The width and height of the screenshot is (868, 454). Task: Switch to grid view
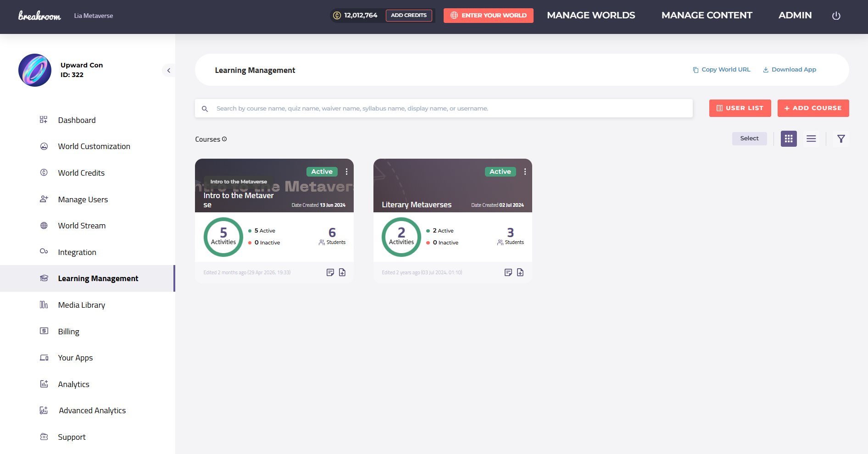tap(789, 138)
